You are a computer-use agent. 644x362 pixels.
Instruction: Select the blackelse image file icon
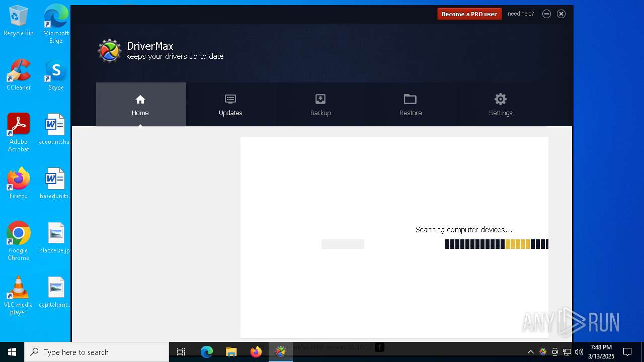tap(55, 238)
